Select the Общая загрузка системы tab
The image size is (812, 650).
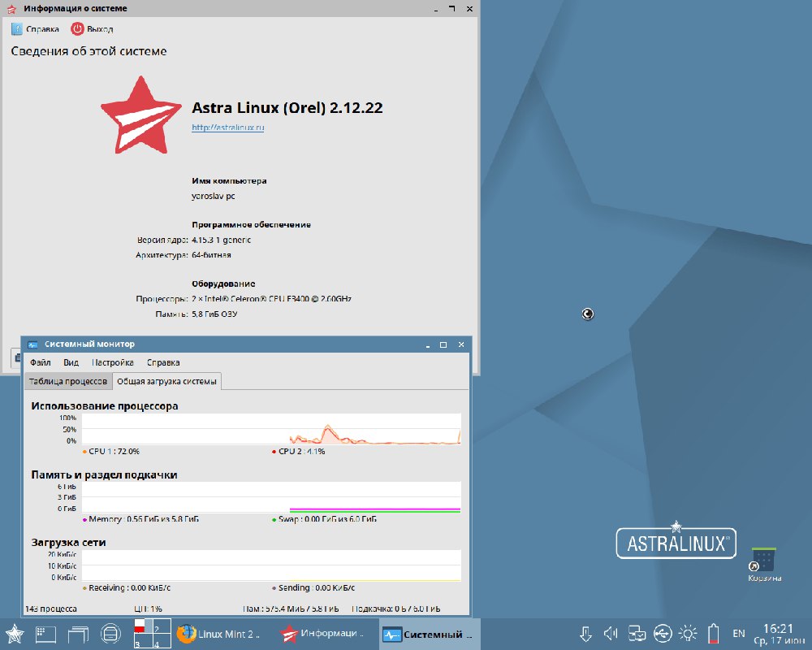[166, 381]
